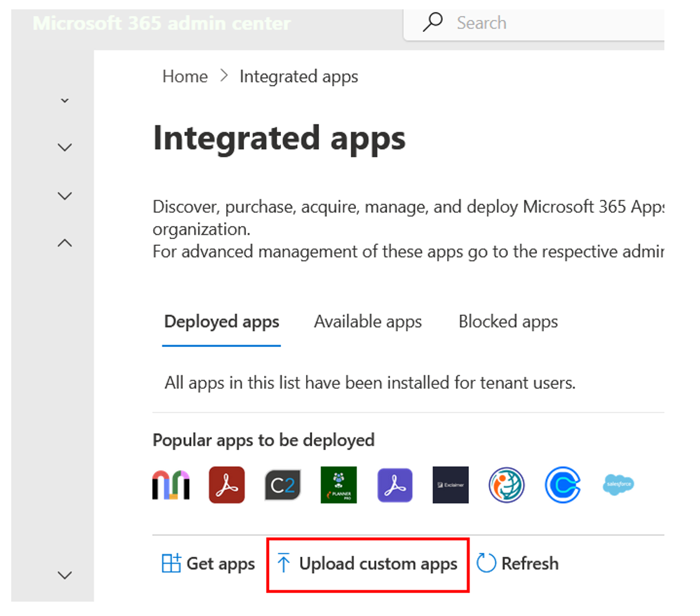The height and width of the screenshot is (616, 700).
Task: Expand the second sidebar chevron from the top
Action: click(65, 147)
